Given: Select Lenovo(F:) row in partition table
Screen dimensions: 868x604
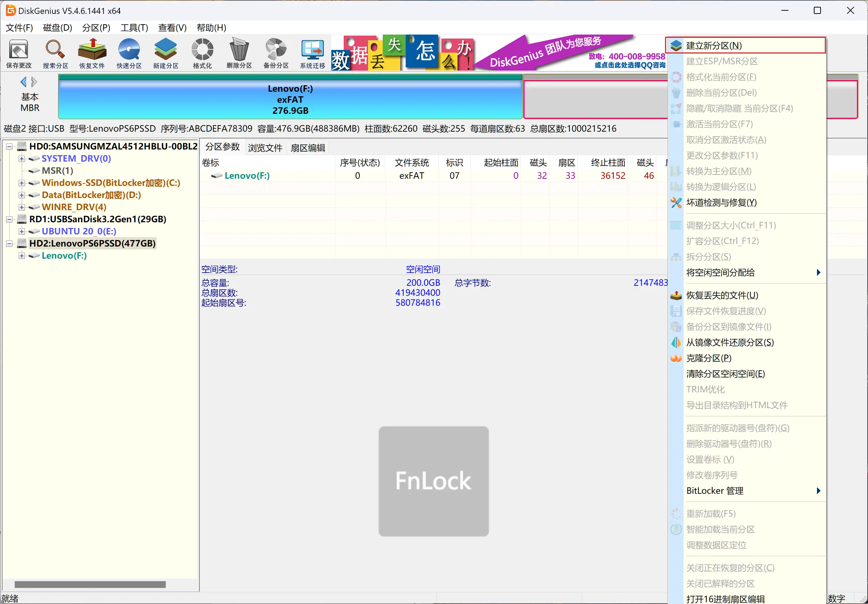Looking at the screenshot, I should pyautogui.click(x=433, y=176).
